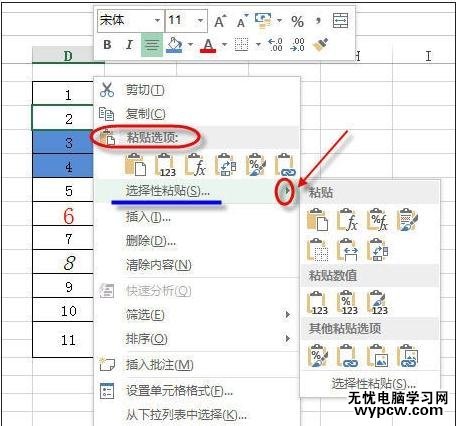Select cell containing red 6
Screen dimensions: 459x426
click(x=63, y=214)
